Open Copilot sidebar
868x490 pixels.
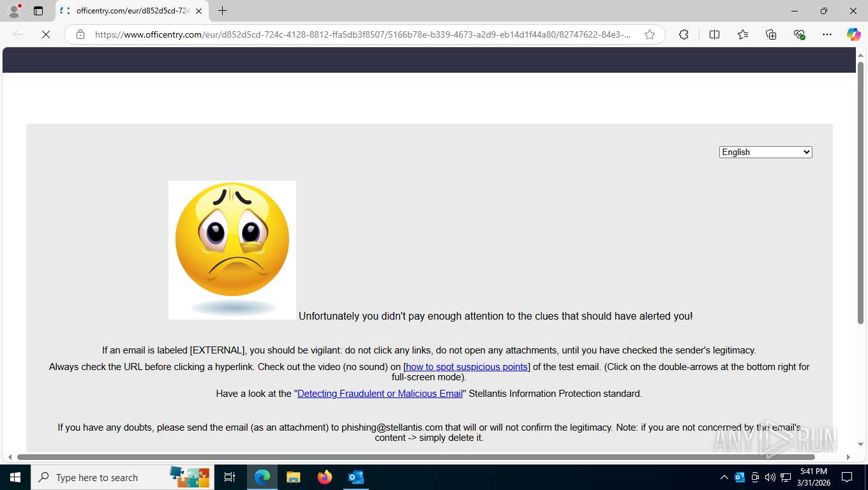click(853, 34)
